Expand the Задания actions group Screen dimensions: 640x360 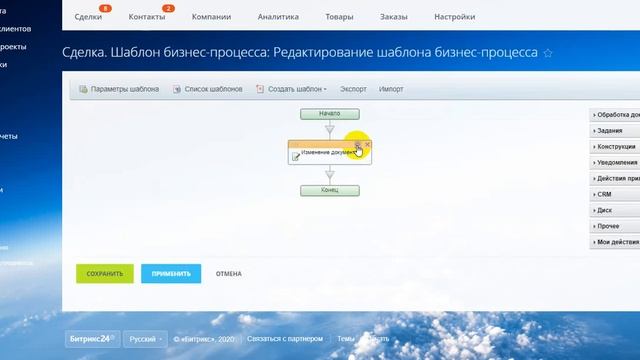(x=615, y=131)
